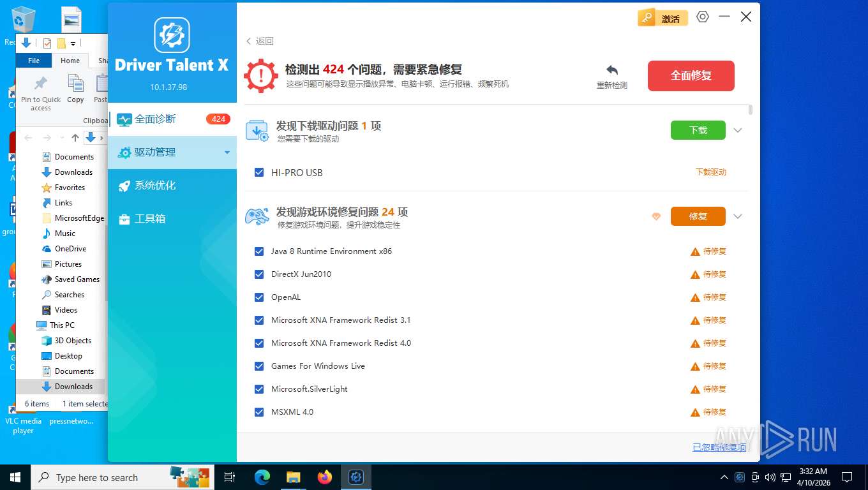Open the 已忽略修复项 link
The width and height of the screenshot is (868, 490).
click(719, 447)
